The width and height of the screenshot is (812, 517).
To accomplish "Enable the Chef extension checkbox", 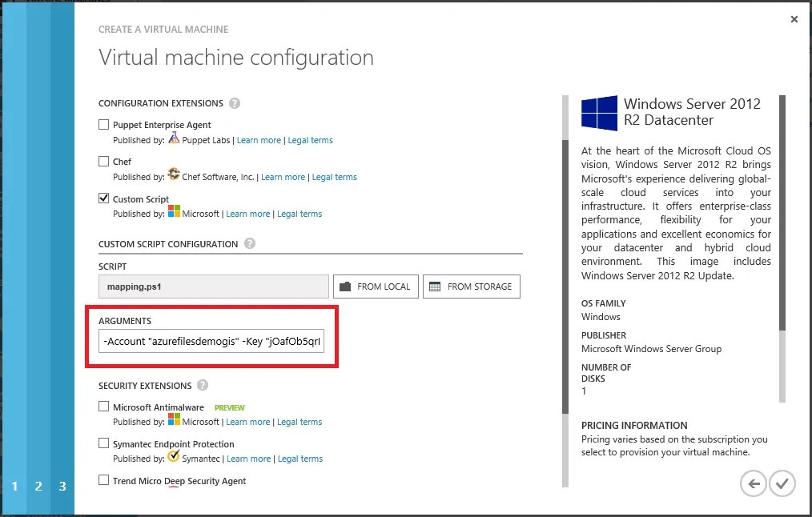I will [103, 161].
